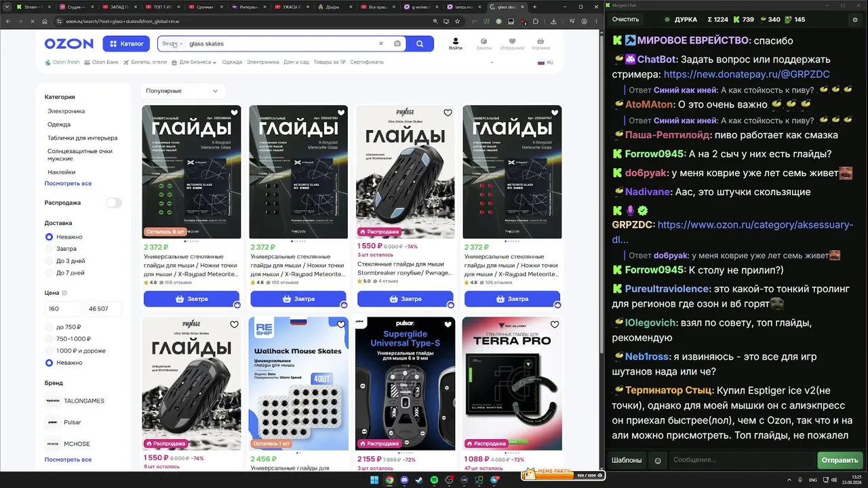Click the chat Сообщение input field
The height and width of the screenshot is (488, 868).
tap(741, 460)
